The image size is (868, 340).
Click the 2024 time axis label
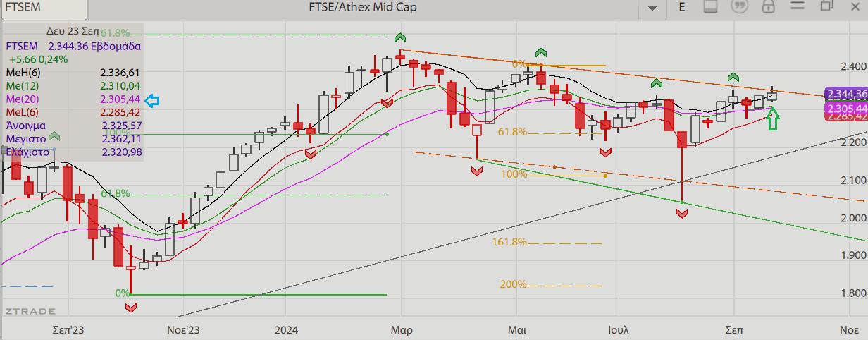coord(286,329)
